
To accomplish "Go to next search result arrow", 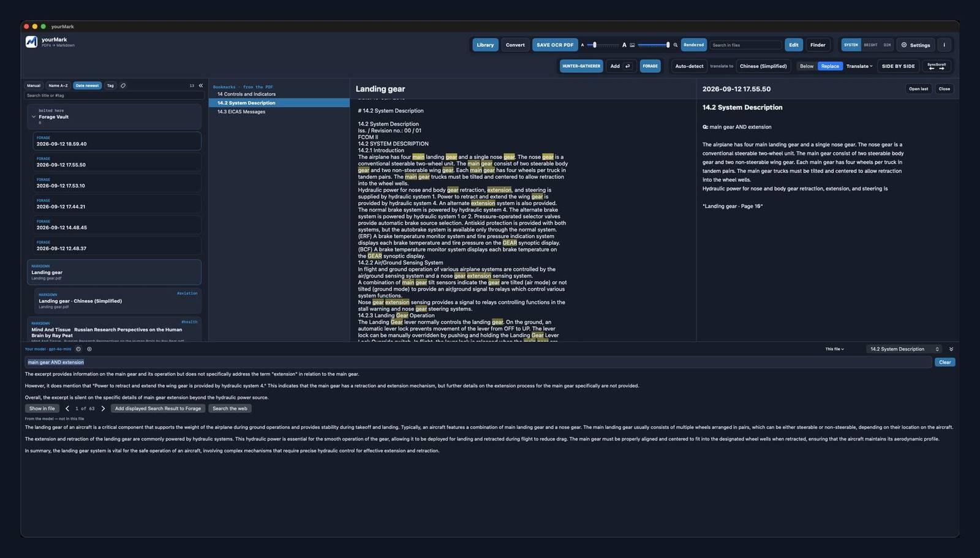I will tap(103, 409).
